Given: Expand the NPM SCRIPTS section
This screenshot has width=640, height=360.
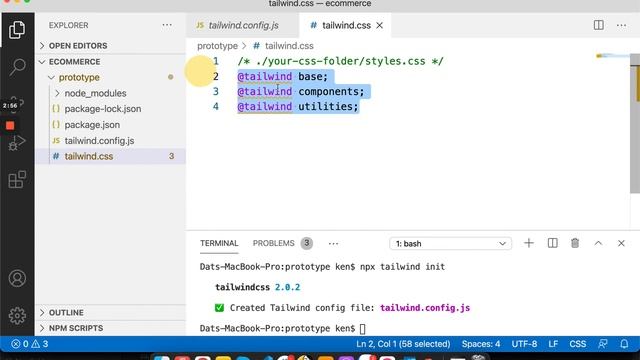Looking at the screenshot, I should (x=110, y=328).
